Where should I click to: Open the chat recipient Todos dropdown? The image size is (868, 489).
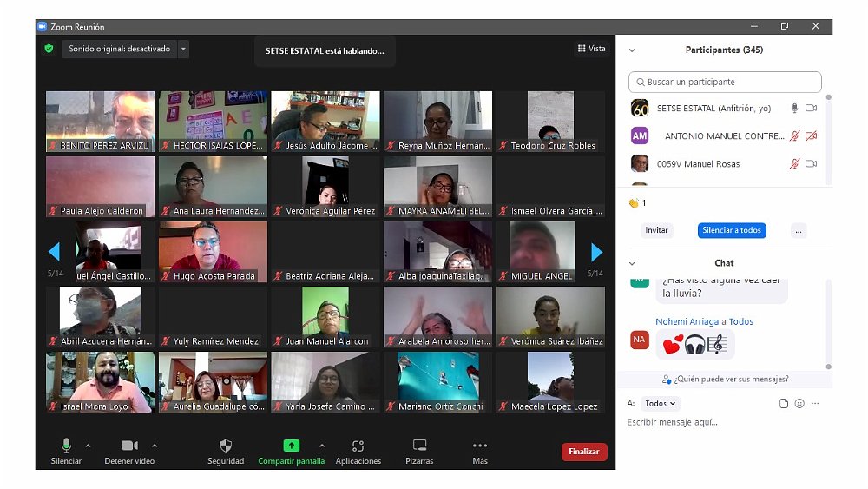click(x=661, y=404)
